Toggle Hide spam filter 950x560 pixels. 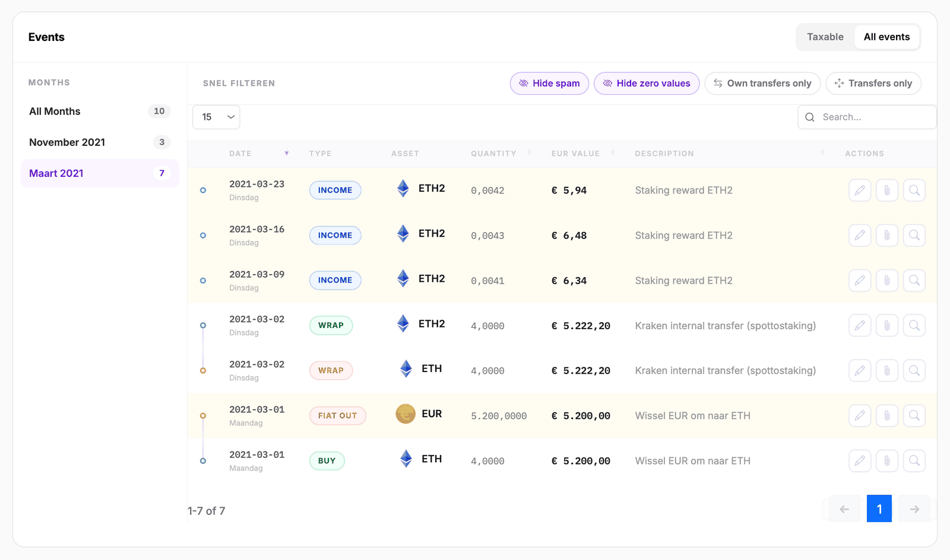[549, 84]
